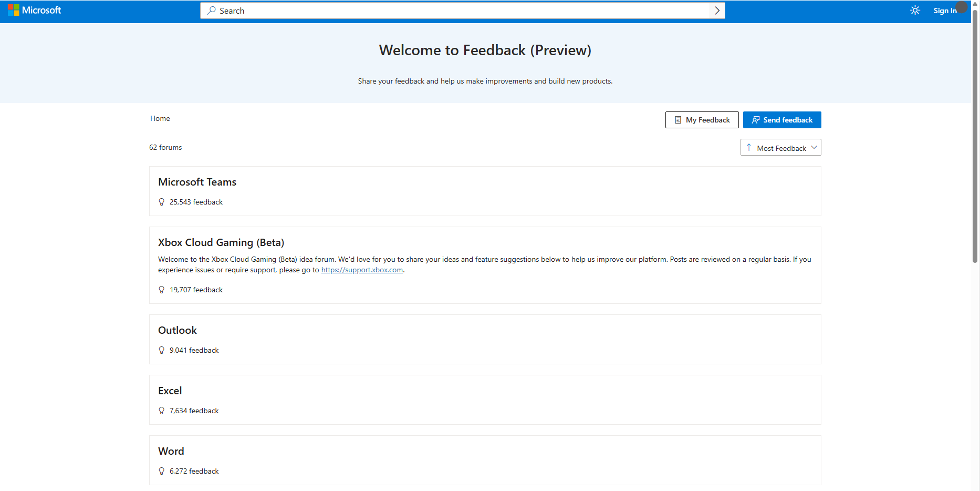Click the 6,272 feedback count
The image size is (980, 491).
pos(194,471)
